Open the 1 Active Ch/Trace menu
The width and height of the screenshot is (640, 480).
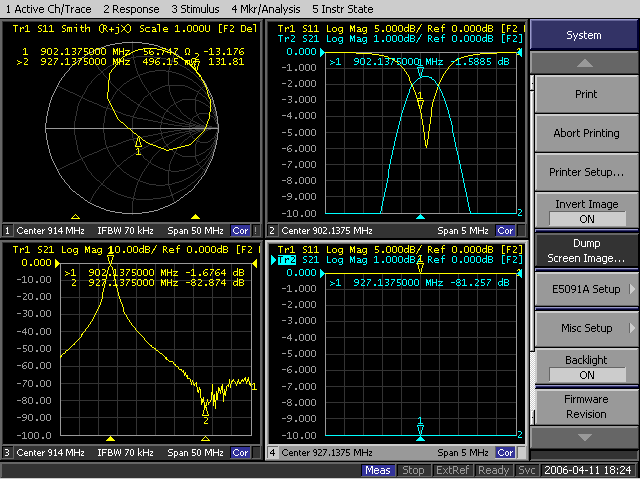tap(49, 9)
